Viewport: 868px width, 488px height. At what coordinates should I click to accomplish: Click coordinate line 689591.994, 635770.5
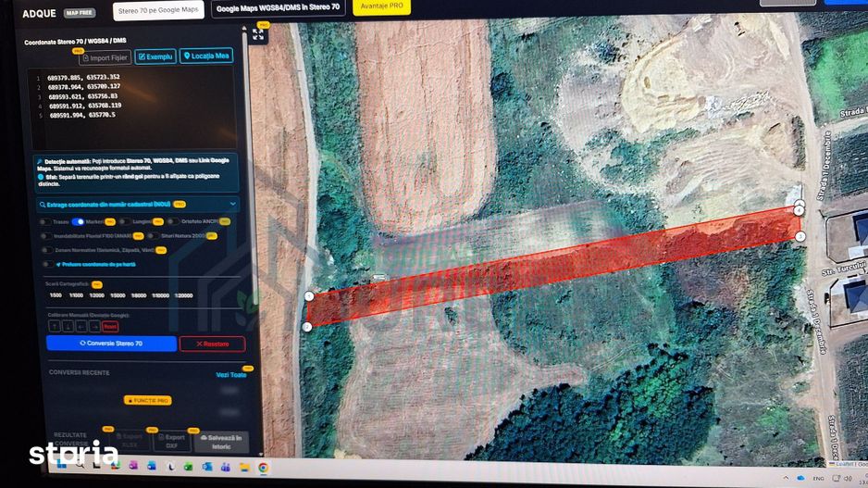point(82,115)
